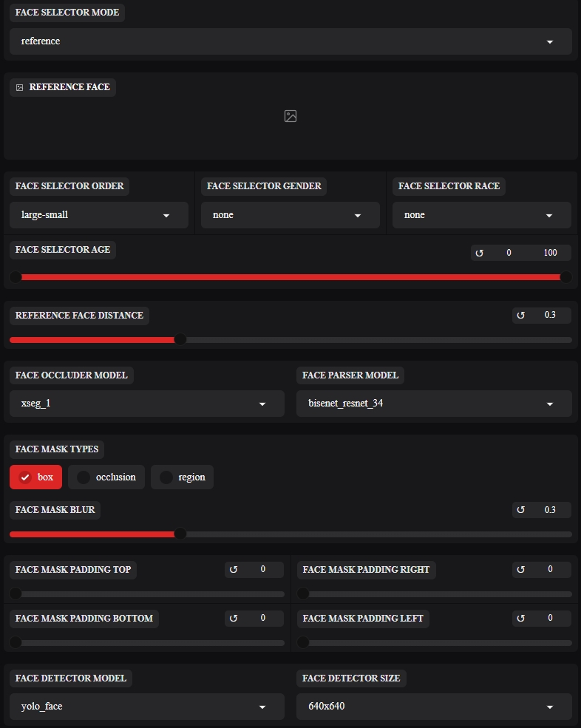
Task: Click the Face Mask Padding Left number field
Action: pos(550,618)
